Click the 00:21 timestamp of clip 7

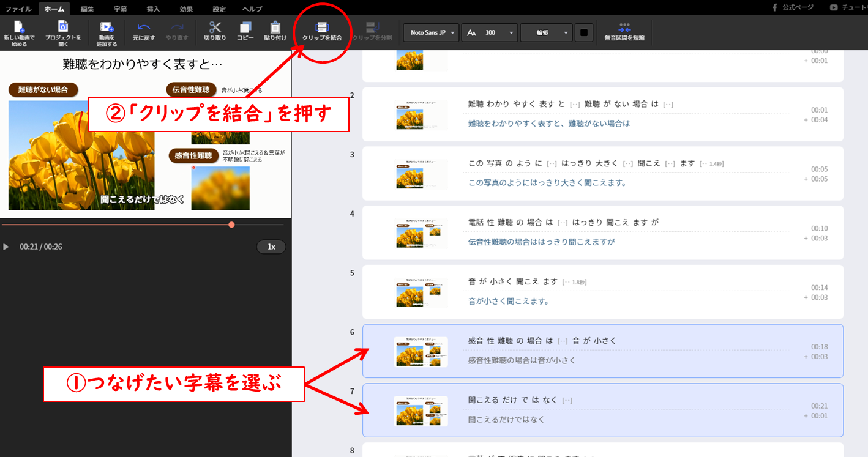(x=819, y=406)
